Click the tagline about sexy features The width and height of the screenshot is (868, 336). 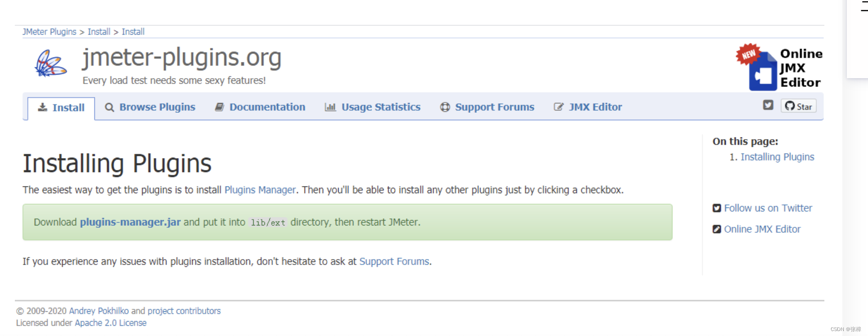[174, 80]
